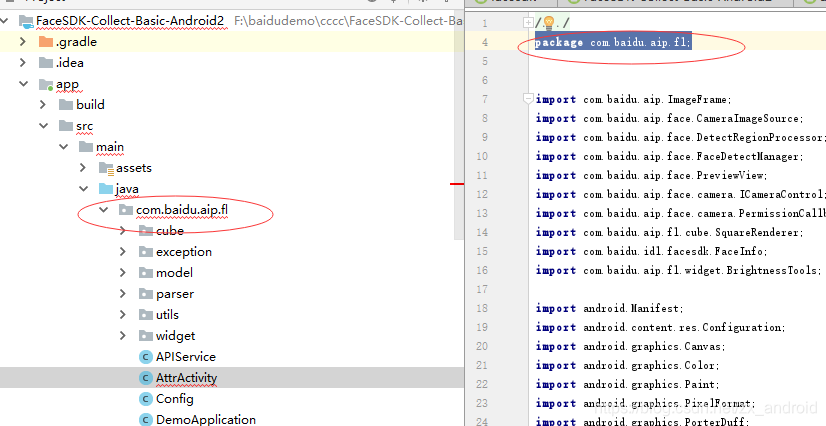Open APIService in the project tree

(x=186, y=357)
